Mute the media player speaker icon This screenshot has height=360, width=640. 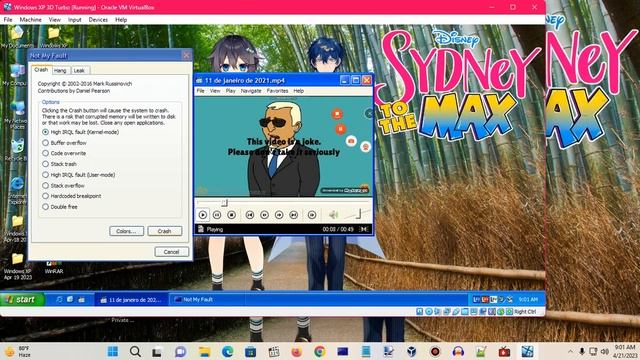point(333,215)
